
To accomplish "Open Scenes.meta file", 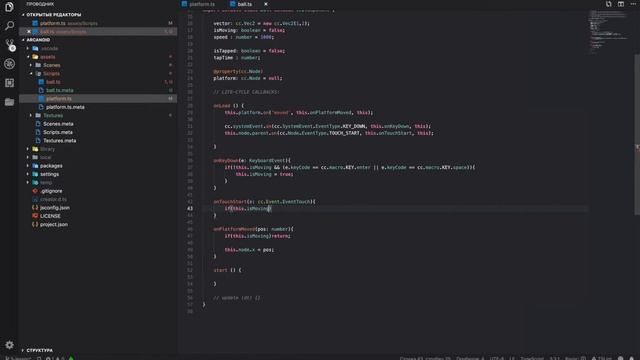I will [58, 124].
